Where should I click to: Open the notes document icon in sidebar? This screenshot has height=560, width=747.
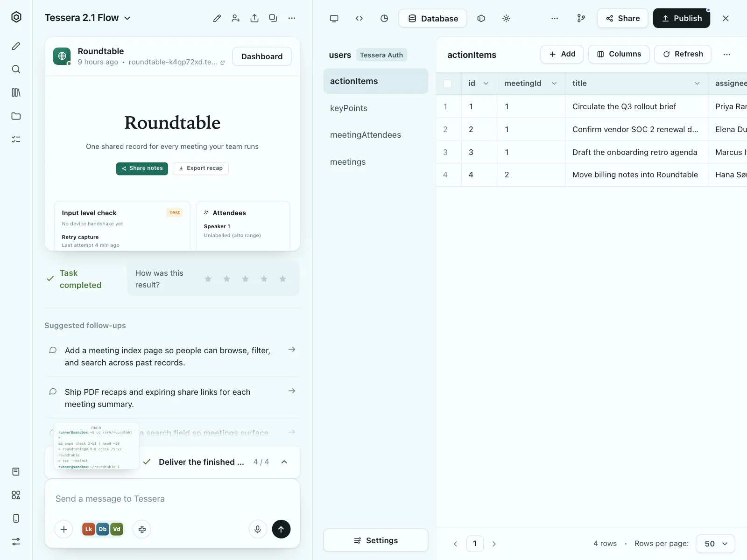coord(16,472)
